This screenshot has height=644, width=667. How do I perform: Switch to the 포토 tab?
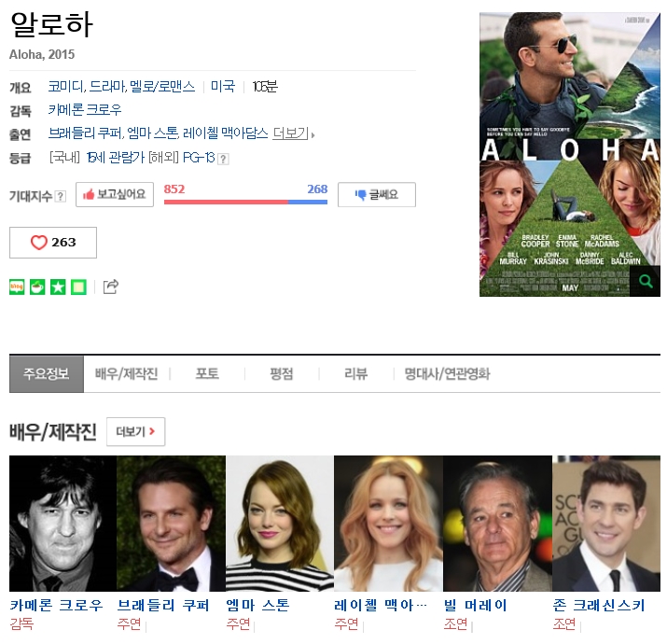[207, 374]
